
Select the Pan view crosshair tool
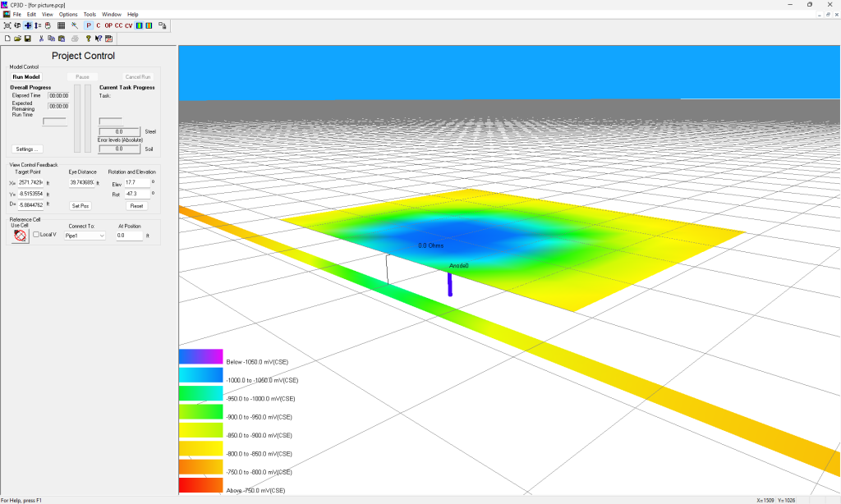point(25,25)
